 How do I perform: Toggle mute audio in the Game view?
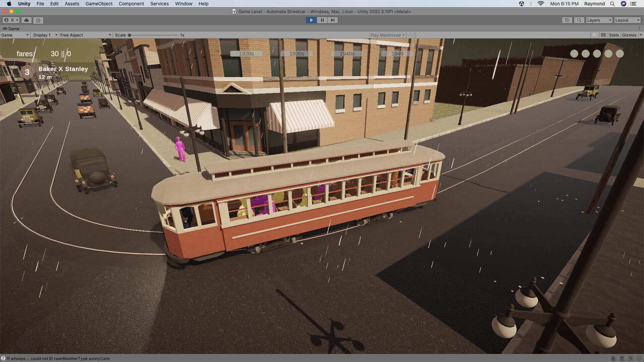594,35
